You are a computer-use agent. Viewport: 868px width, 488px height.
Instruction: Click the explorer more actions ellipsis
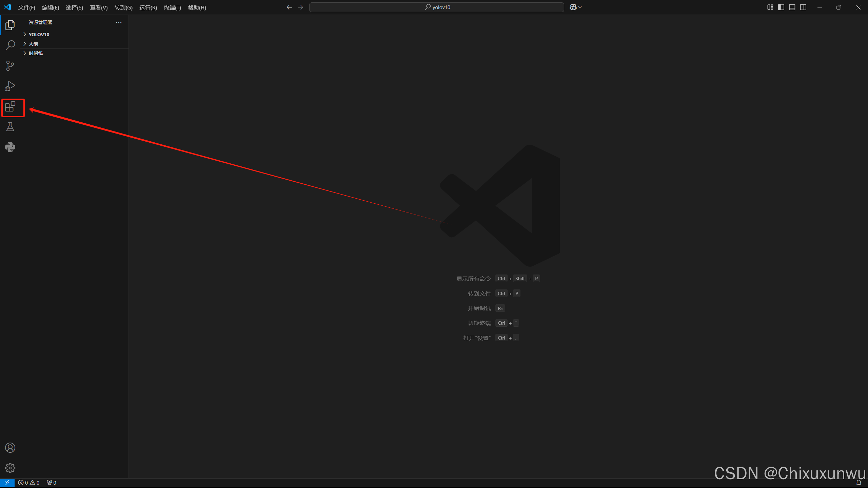pos(119,22)
